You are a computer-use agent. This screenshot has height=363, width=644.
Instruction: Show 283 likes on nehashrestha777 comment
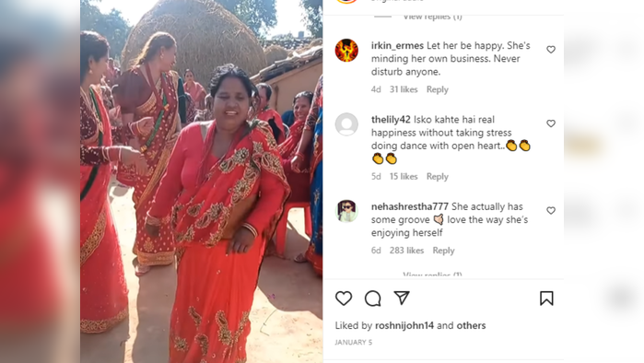406,251
